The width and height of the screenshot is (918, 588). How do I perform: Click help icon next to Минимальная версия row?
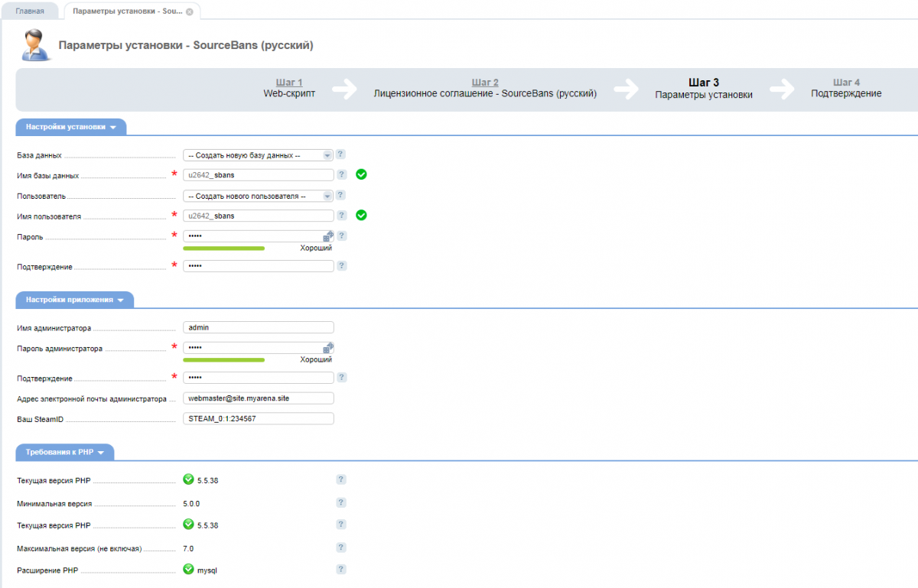[x=341, y=502]
